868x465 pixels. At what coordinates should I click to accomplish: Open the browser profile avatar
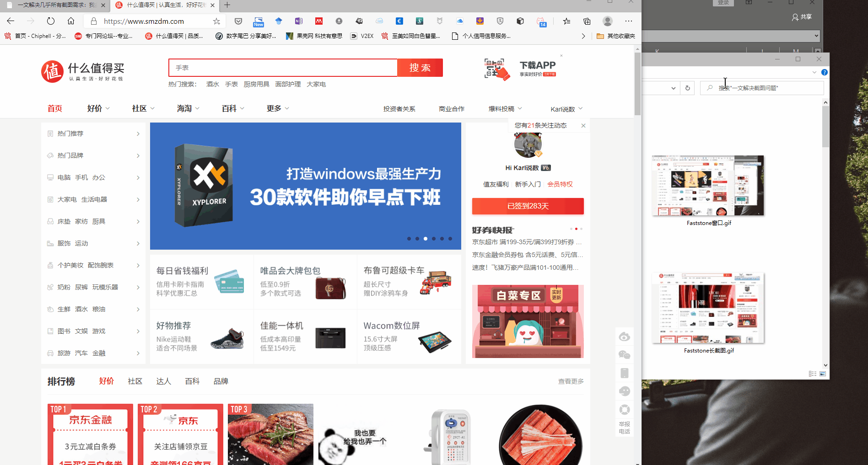pyautogui.click(x=608, y=21)
